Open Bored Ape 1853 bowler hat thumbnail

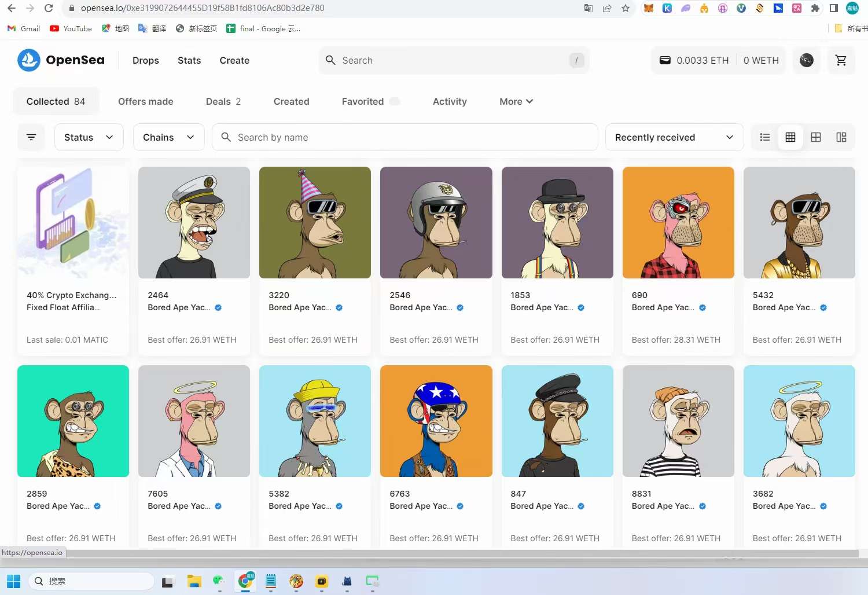coord(557,223)
